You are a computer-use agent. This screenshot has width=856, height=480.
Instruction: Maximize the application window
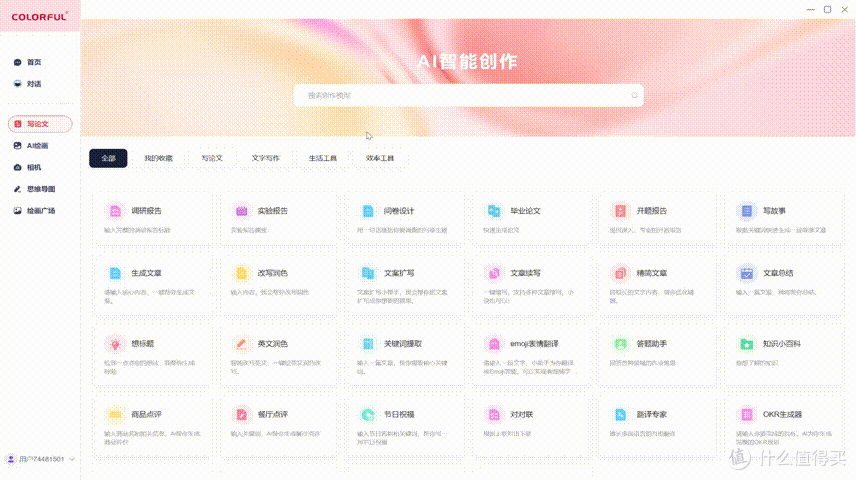tap(828, 9)
